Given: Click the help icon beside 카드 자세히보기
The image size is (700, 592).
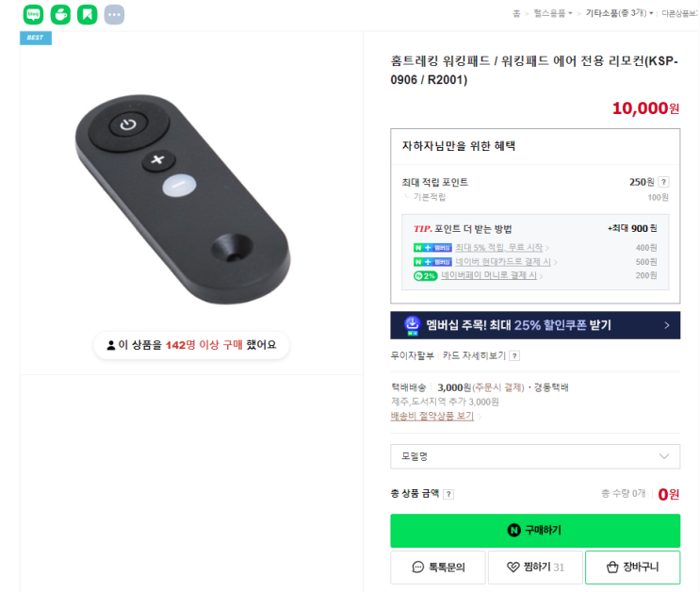Looking at the screenshot, I should point(514,356).
